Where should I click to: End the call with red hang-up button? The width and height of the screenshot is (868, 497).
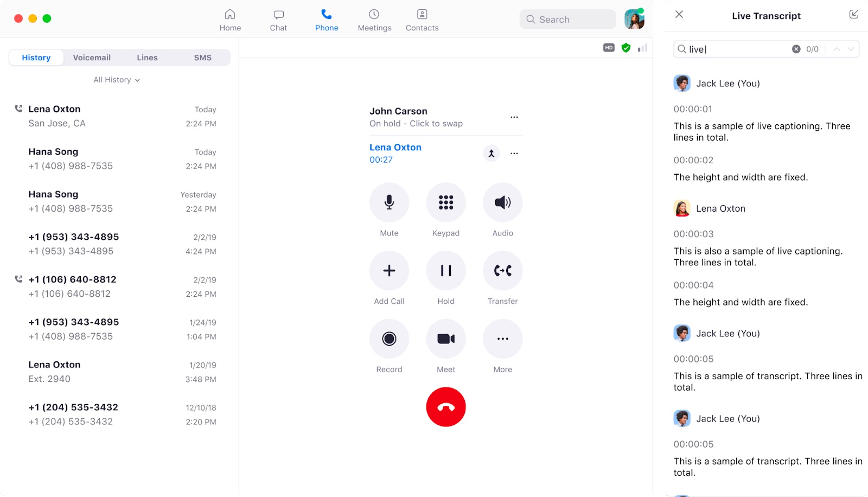point(446,407)
